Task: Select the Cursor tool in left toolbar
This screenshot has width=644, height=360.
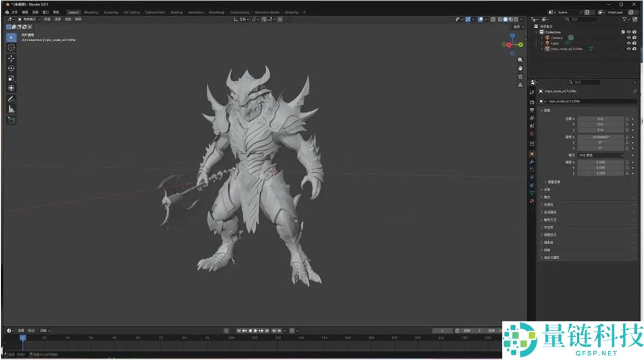Action: (x=11, y=47)
